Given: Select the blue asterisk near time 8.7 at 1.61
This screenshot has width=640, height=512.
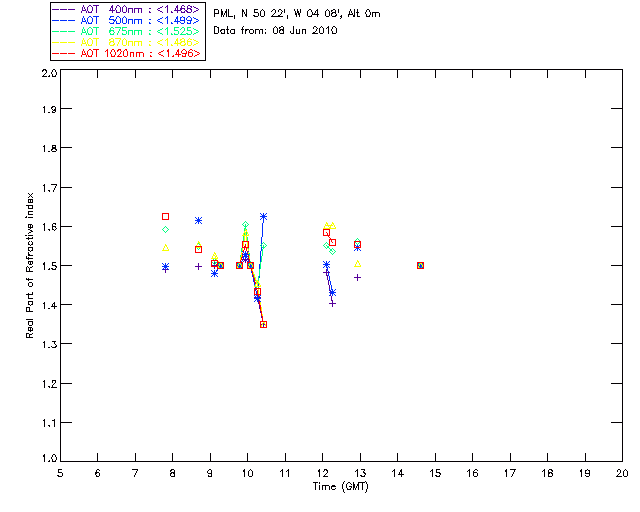Looking at the screenshot, I should pos(198,220).
